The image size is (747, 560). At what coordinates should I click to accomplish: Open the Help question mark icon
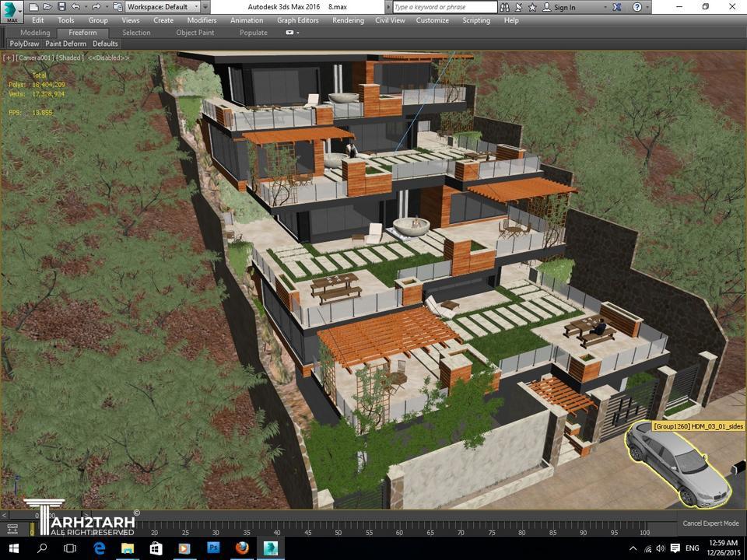[x=639, y=7]
